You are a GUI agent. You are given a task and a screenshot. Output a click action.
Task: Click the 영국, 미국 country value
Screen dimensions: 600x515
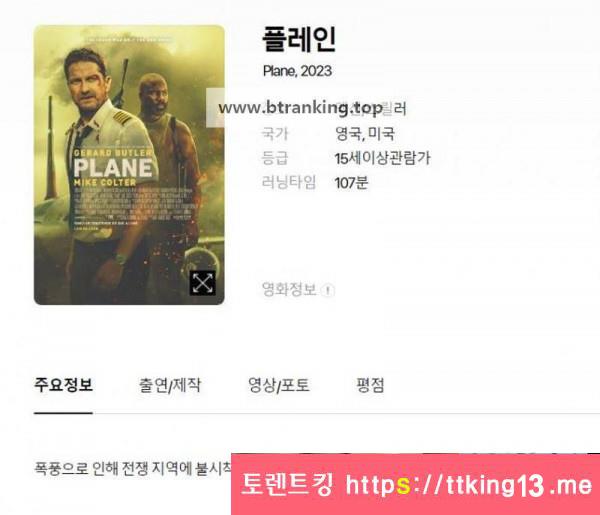click(x=365, y=134)
